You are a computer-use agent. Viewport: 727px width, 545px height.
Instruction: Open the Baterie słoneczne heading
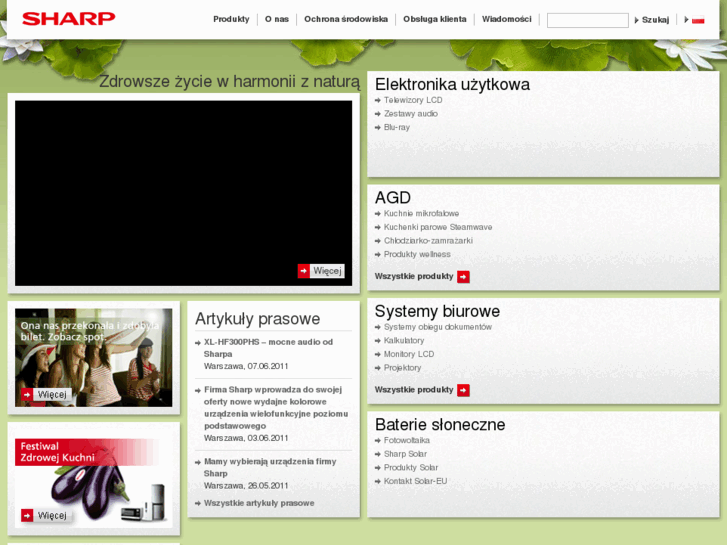440,424
